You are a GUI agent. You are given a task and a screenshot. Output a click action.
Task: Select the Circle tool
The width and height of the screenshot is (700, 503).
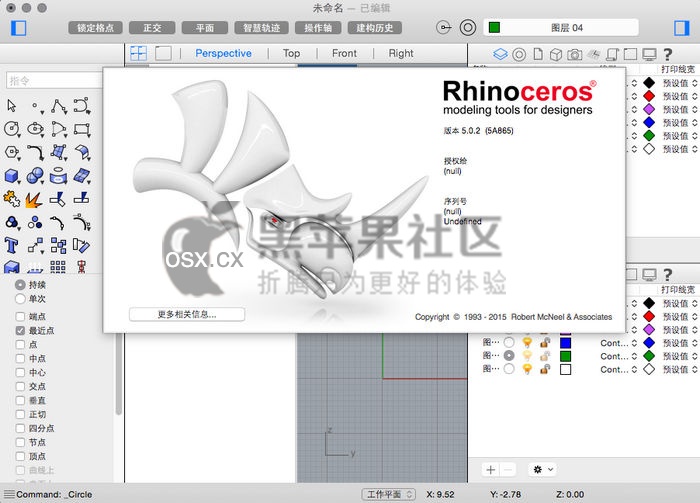[x=12, y=129]
